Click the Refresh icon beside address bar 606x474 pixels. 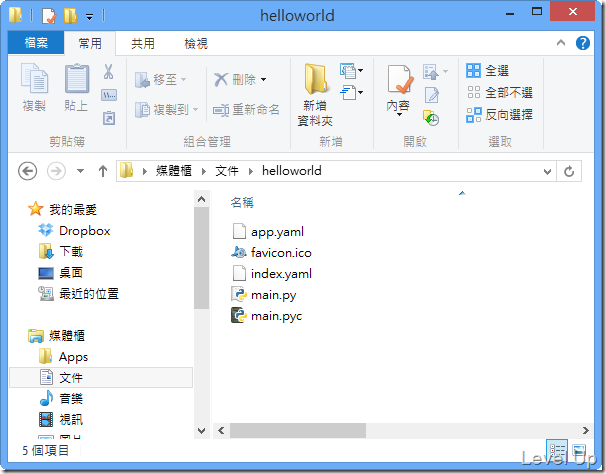coord(569,171)
